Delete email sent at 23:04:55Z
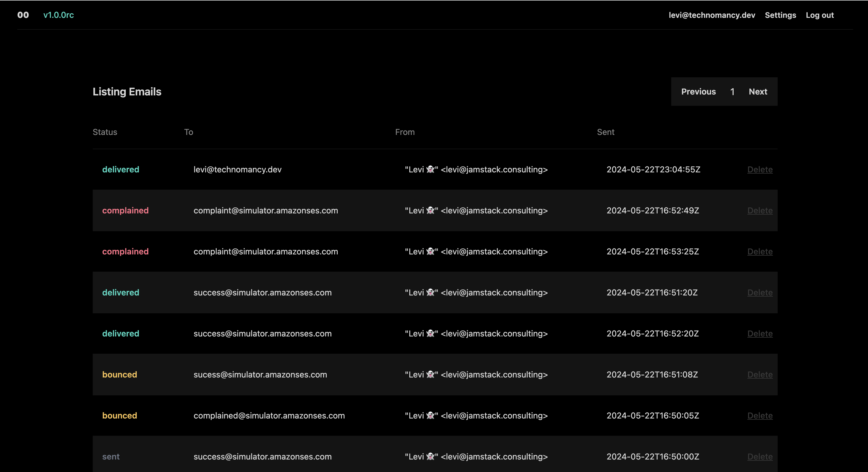The height and width of the screenshot is (472, 868). click(759, 169)
